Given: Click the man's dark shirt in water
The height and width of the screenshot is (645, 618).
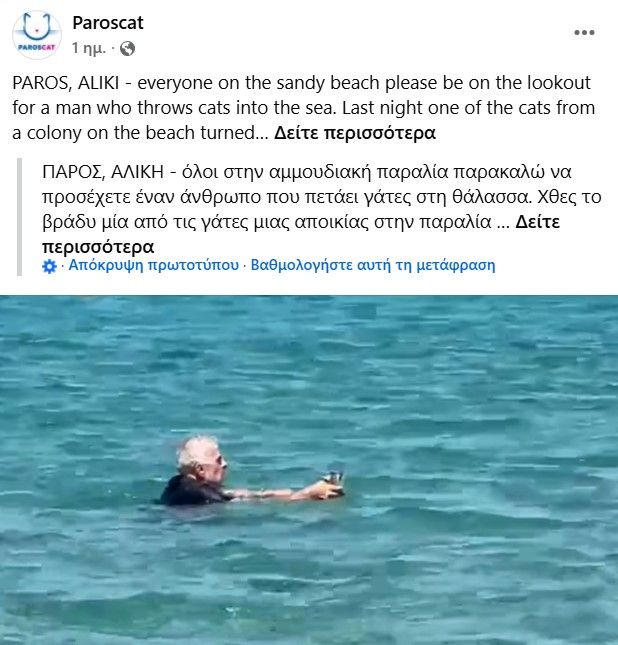Looking at the screenshot, I should coord(191,492).
